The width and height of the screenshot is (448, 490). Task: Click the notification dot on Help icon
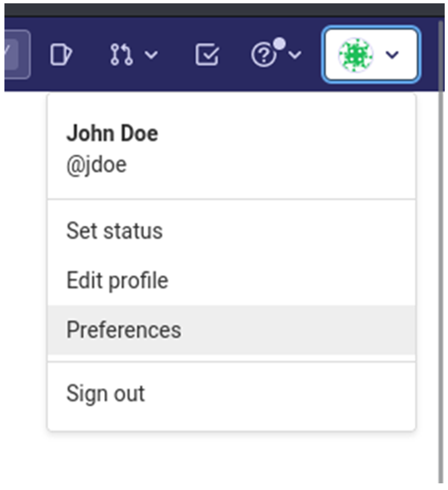point(280,43)
